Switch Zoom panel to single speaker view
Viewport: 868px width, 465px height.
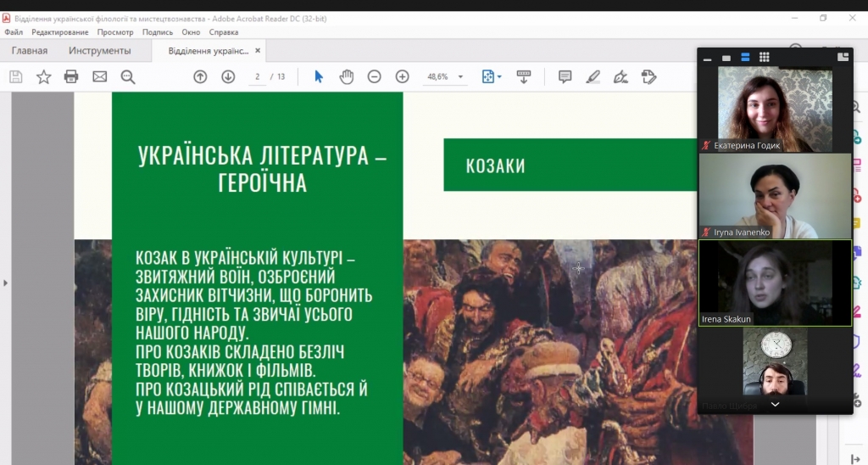pyautogui.click(x=726, y=58)
